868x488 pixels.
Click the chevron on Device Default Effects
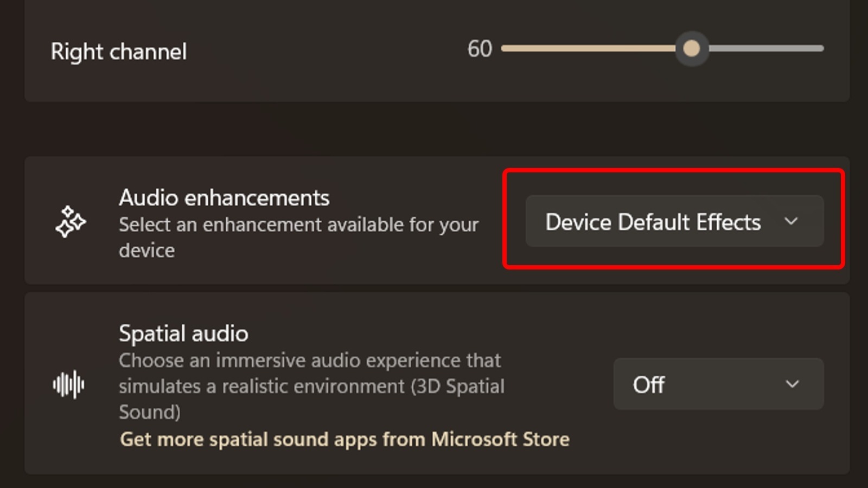pyautogui.click(x=791, y=221)
